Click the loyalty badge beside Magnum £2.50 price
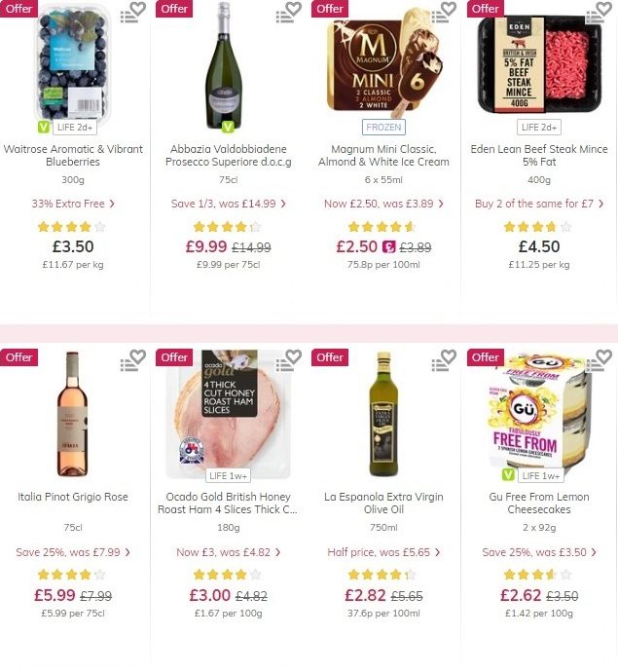618x672 pixels. click(389, 246)
